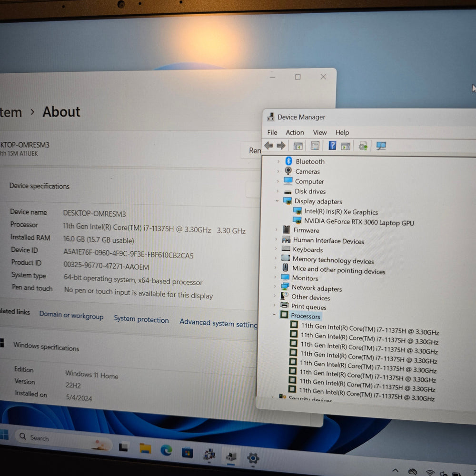Open the Action menu

[295, 132]
